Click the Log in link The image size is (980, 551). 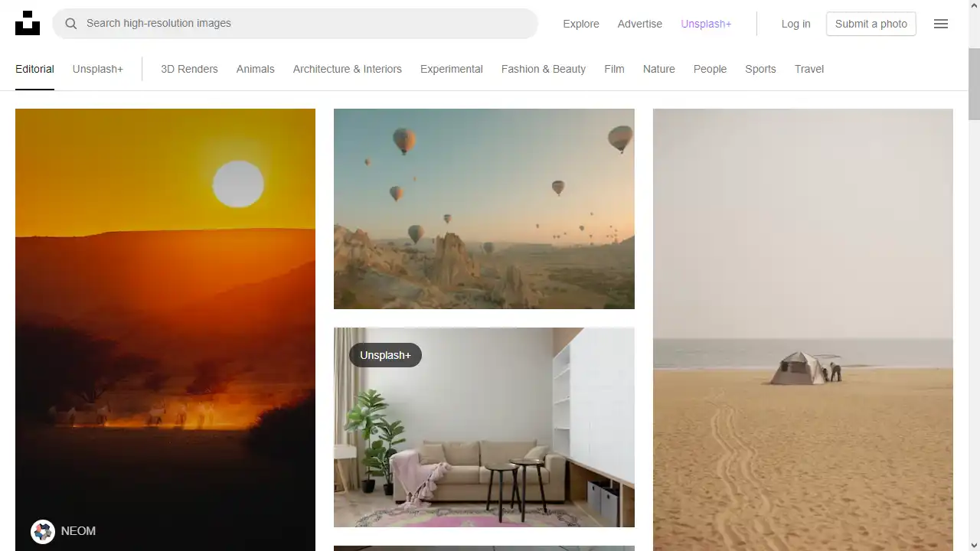[x=795, y=24]
